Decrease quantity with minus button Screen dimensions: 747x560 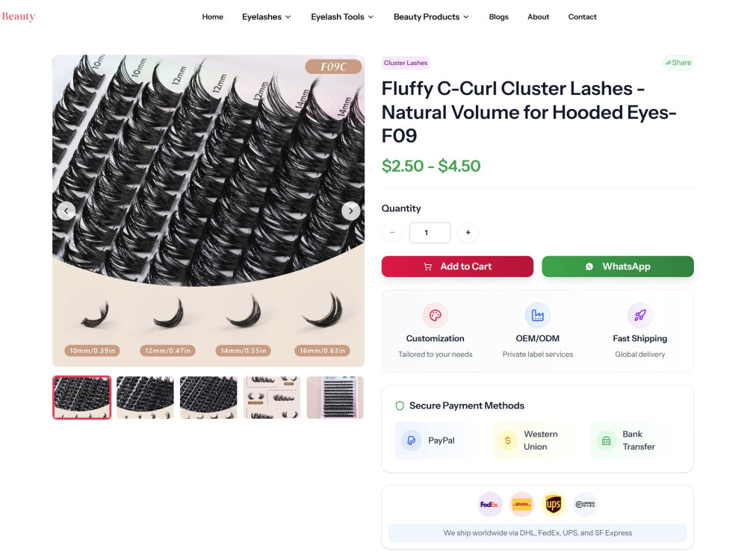[392, 232]
